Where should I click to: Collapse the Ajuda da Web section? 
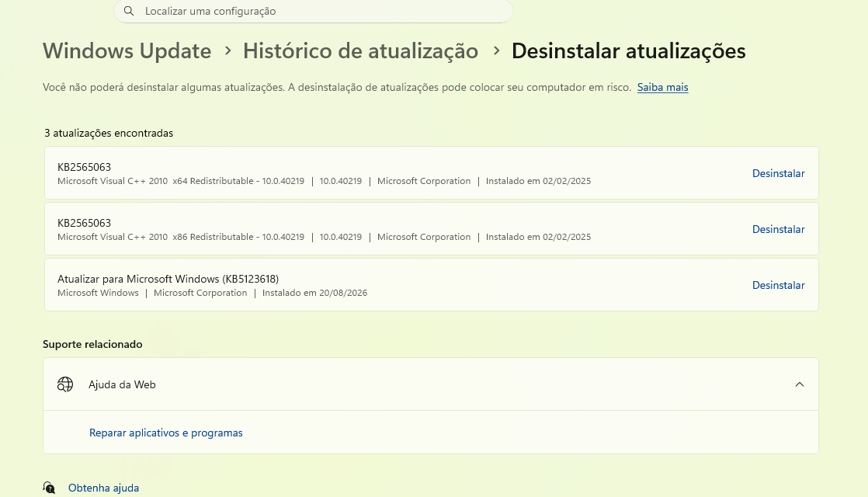(x=800, y=384)
